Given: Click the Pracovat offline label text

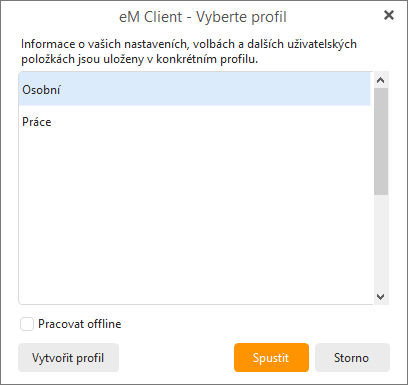Looking at the screenshot, I should pyautogui.click(x=80, y=324).
